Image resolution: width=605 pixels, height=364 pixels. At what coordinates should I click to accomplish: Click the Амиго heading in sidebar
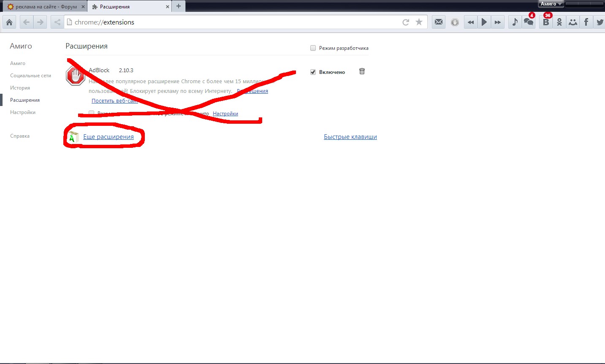point(21,46)
